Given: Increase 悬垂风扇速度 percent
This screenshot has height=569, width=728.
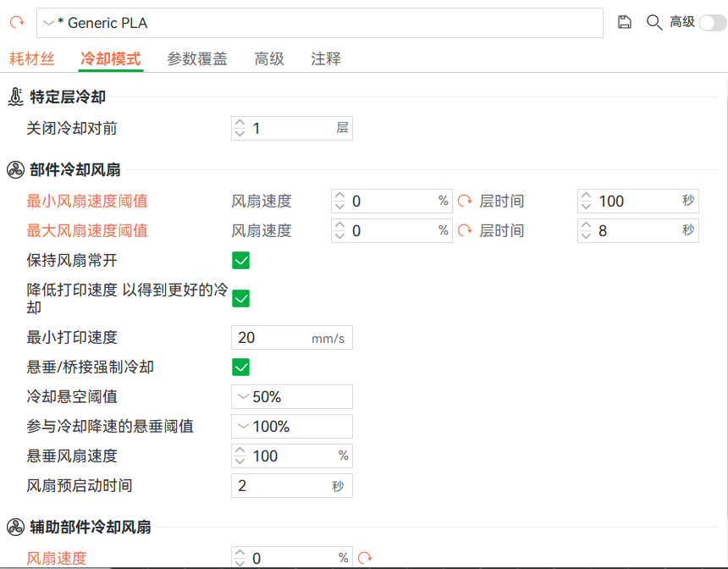Looking at the screenshot, I should point(240,450).
